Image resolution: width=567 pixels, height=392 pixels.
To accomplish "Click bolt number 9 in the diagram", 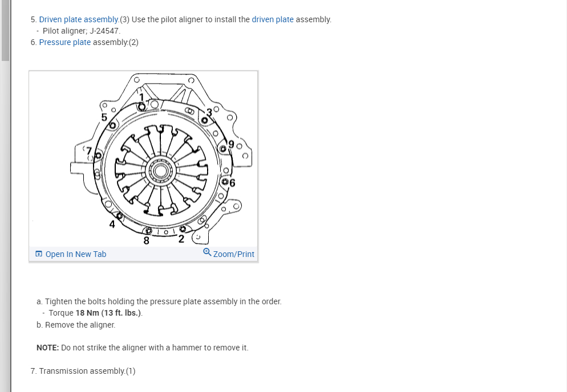I will 224,149.
